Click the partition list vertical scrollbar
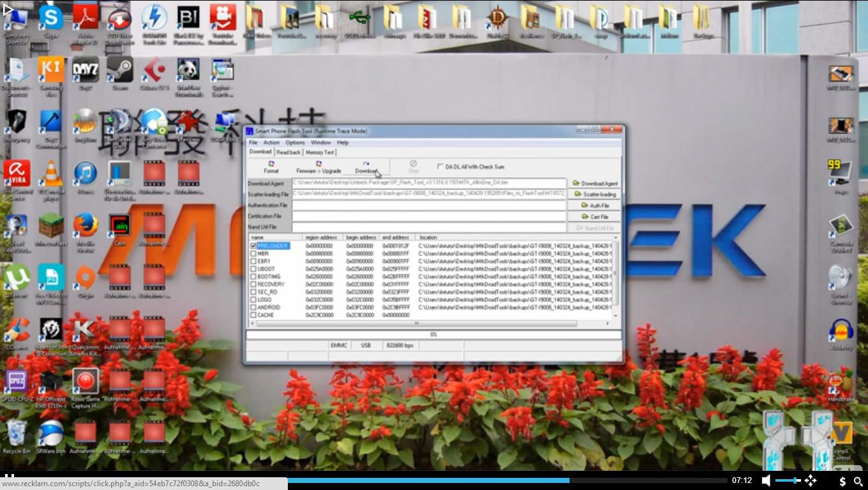Screen dimensions: 868x490 616,277
